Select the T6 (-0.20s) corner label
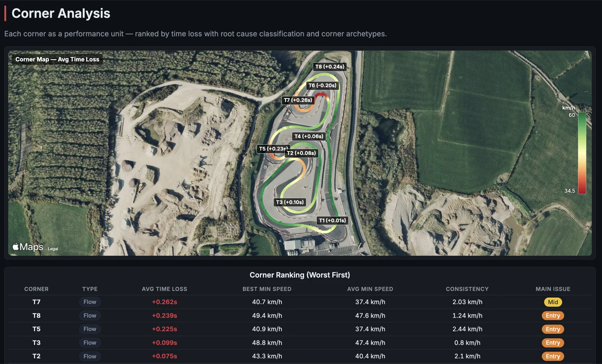Screen dimensions: 602x364 (x=322, y=85)
